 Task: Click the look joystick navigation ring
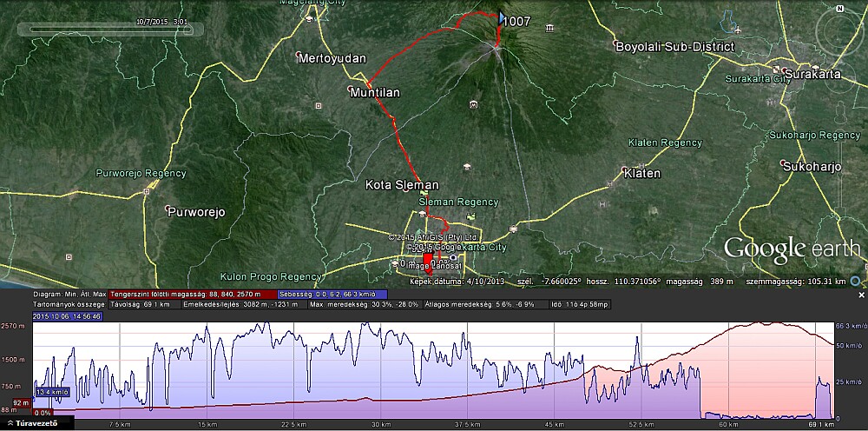840,35
